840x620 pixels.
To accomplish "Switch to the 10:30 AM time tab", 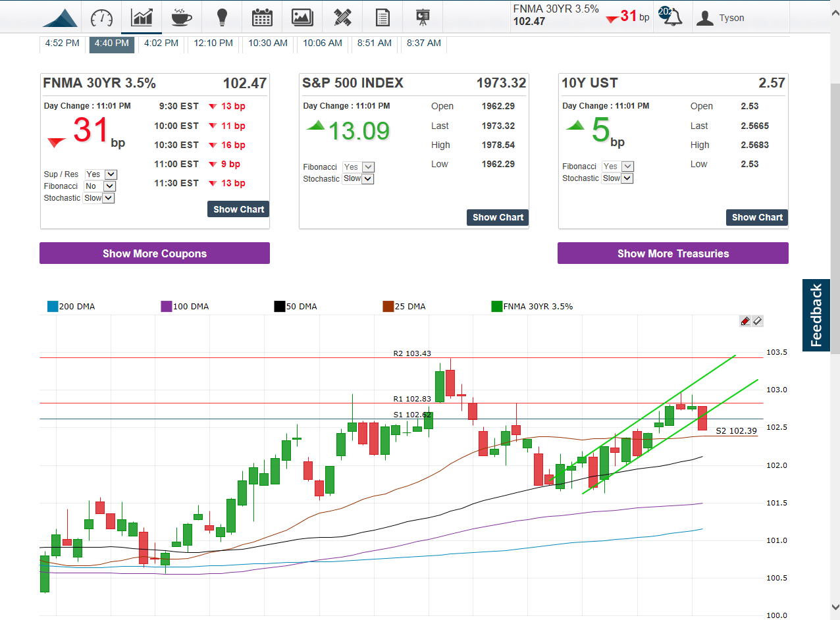I will (x=267, y=43).
